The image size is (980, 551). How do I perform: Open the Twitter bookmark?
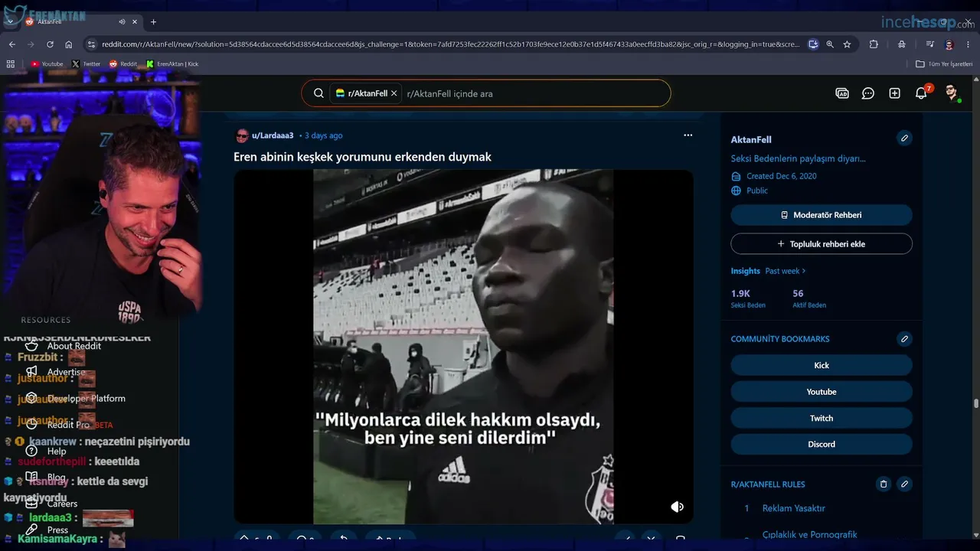(87, 64)
